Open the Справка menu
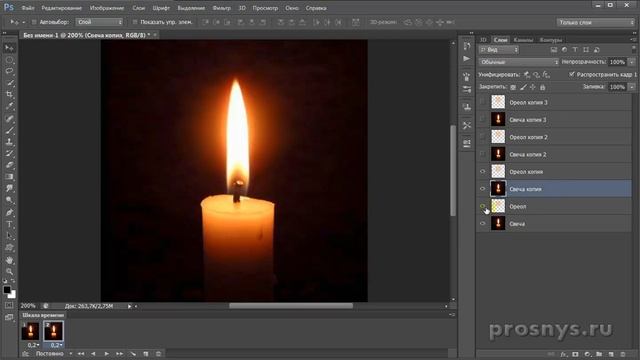Screen dimensions: 640x360 [316, 8]
